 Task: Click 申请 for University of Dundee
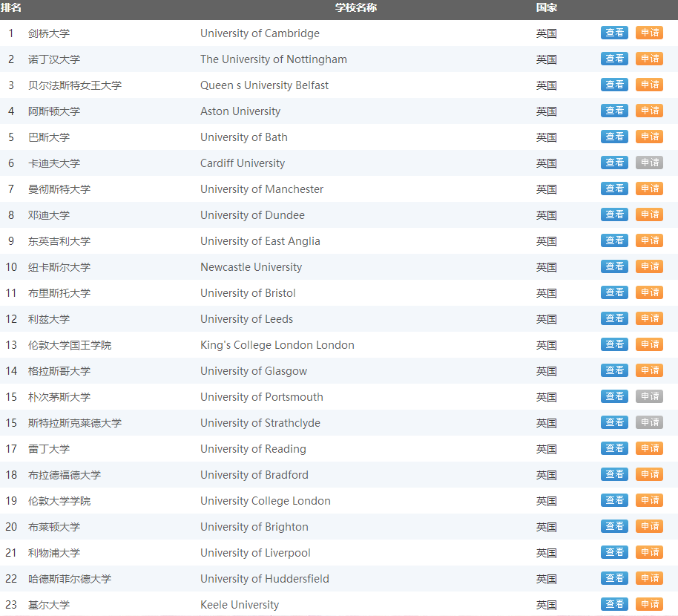(650, 214)
